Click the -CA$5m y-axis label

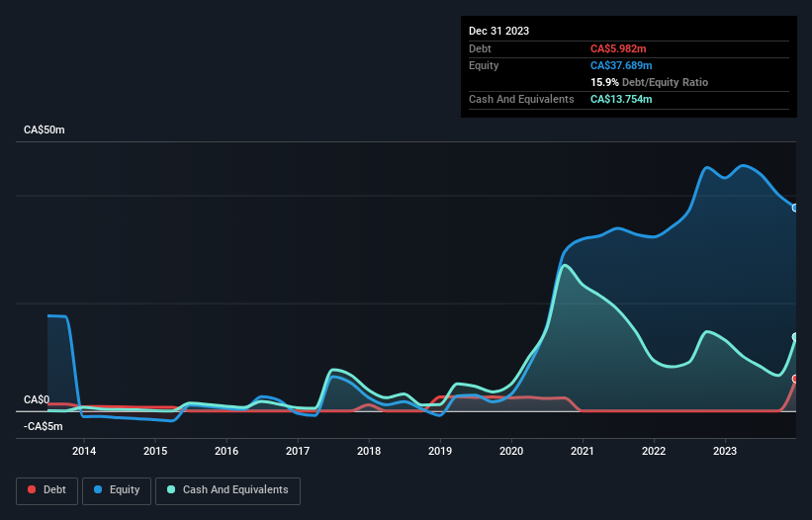tap(43, 426)
